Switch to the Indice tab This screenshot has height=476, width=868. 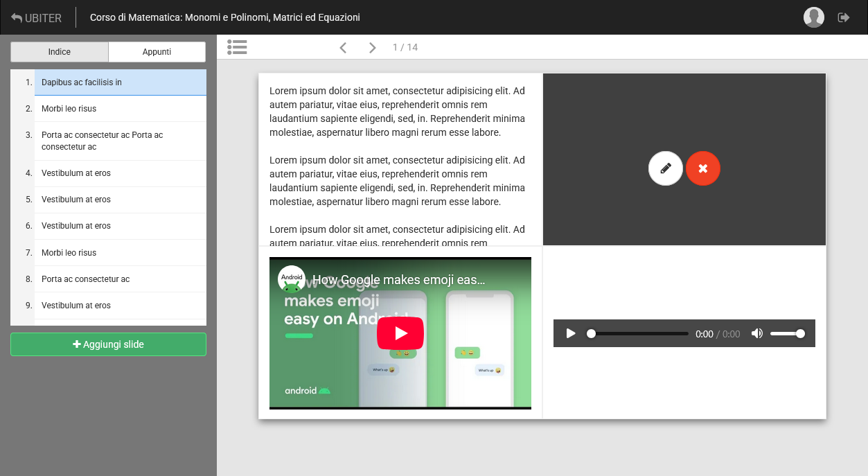60,52
